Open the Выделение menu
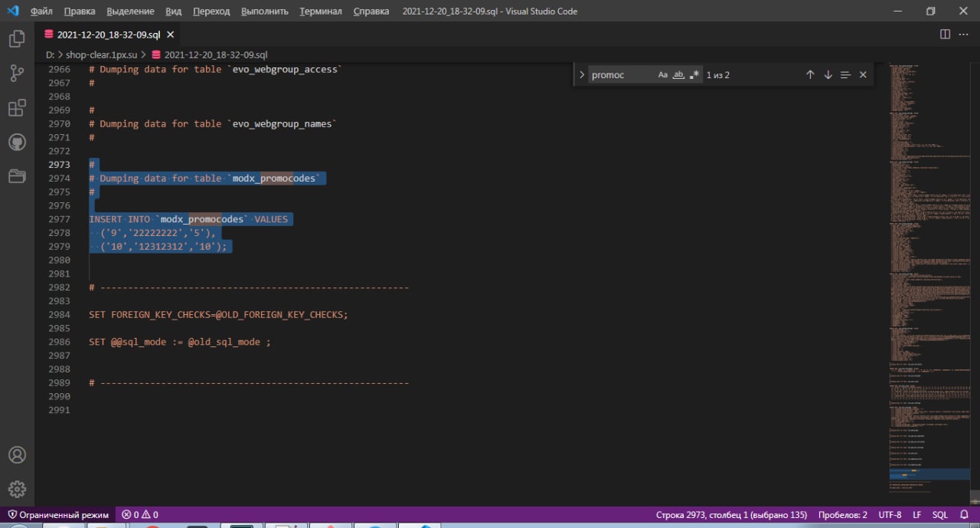This screenshot has width=980, height=528. point(129,11)
